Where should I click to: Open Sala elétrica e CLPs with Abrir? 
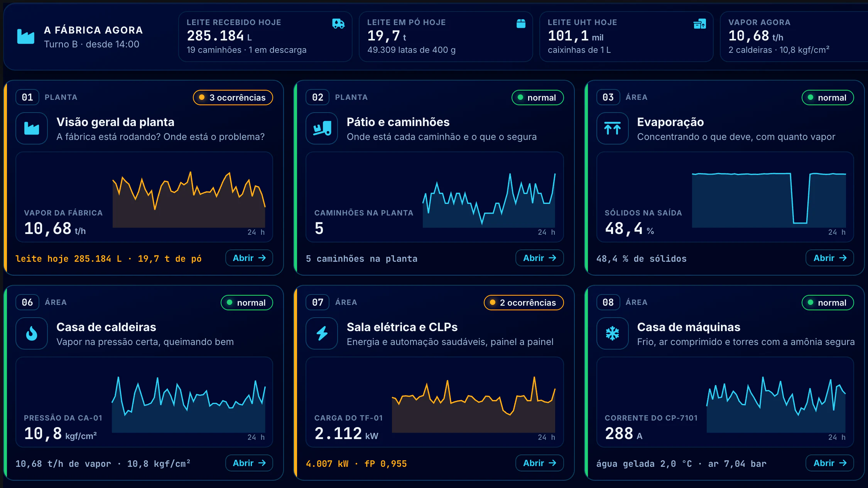point(539,463)
